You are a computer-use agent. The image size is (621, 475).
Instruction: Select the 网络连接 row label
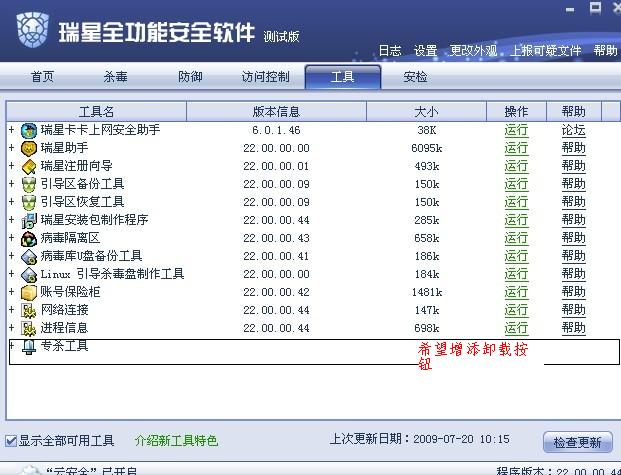(x=64, y=310)
